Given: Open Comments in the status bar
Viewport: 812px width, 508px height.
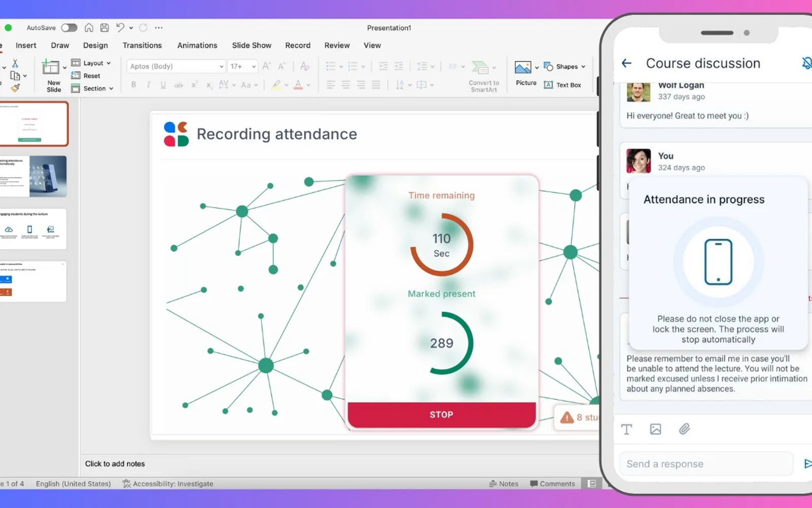Looking at the screenshot, I should [552, 484].
